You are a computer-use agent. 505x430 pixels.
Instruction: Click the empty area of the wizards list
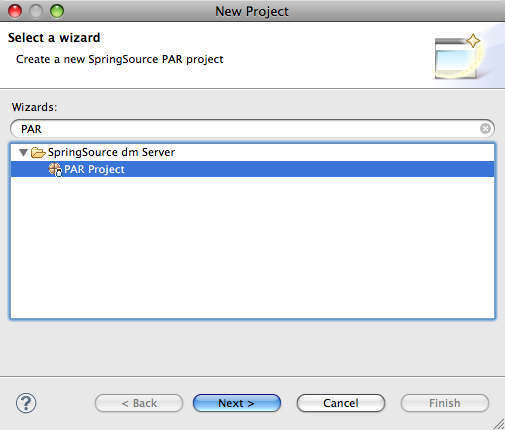pyautogui.click(x=252, y=247)
